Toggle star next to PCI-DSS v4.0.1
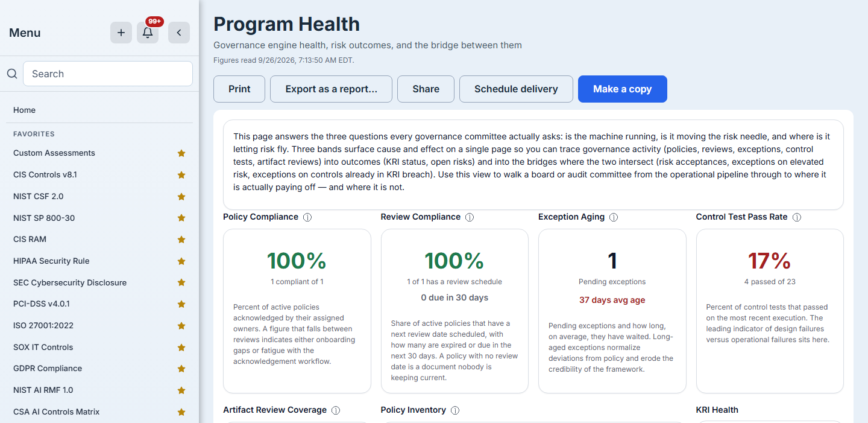The height and width of the screenshot is (423, 868). pos(181,304)
